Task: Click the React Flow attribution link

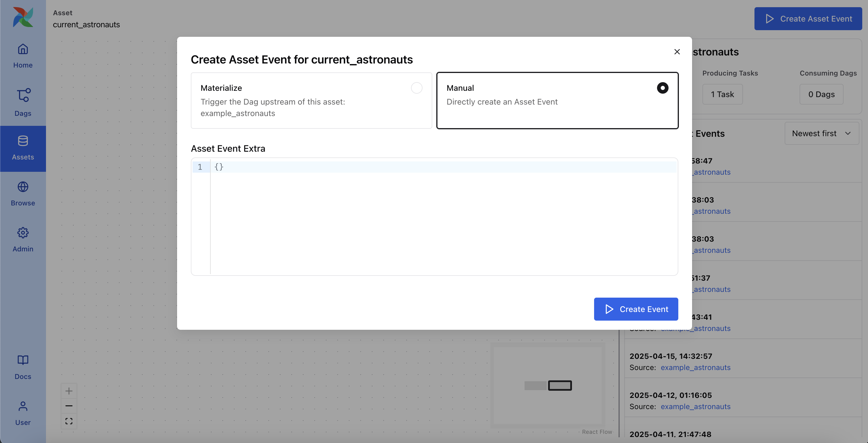Action: (597, 432)
